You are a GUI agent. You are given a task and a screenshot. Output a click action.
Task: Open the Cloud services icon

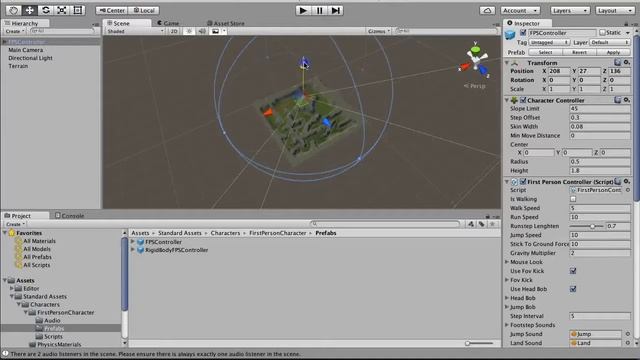487,11
